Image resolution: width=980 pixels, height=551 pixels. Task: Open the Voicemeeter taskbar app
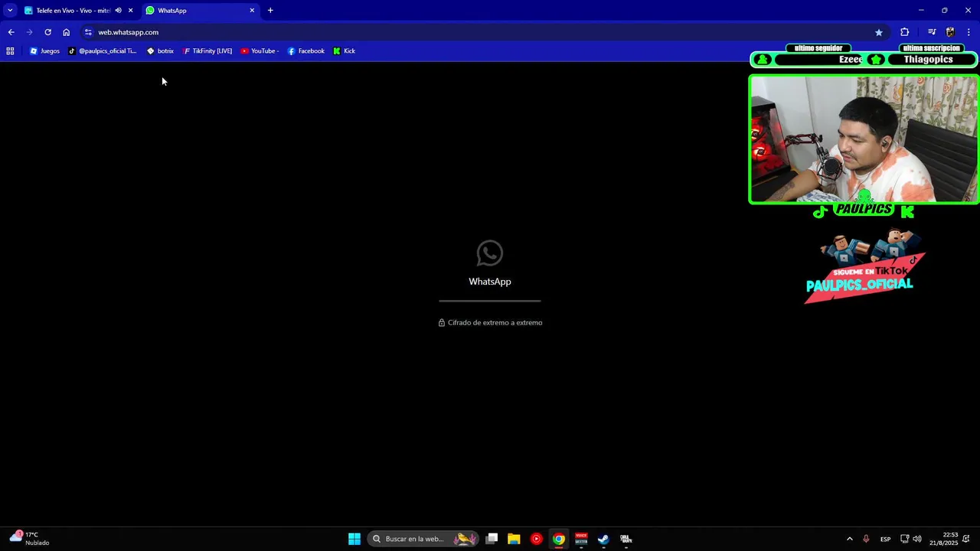click(581, 539)
